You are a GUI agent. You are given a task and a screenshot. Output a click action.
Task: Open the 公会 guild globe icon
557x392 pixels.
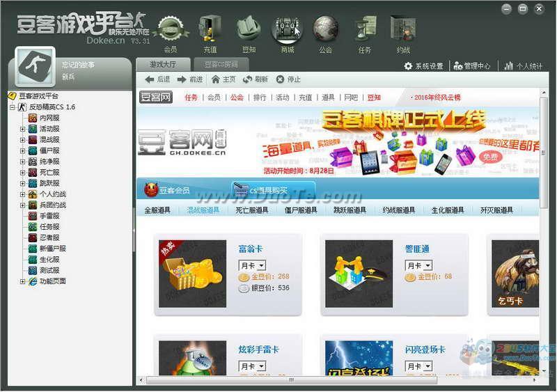(325, 29)
